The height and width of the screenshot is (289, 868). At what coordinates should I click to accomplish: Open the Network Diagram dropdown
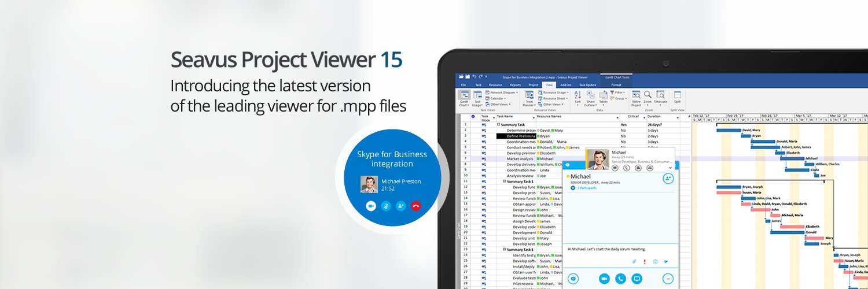pyautogui.click(x=502, y=92)
